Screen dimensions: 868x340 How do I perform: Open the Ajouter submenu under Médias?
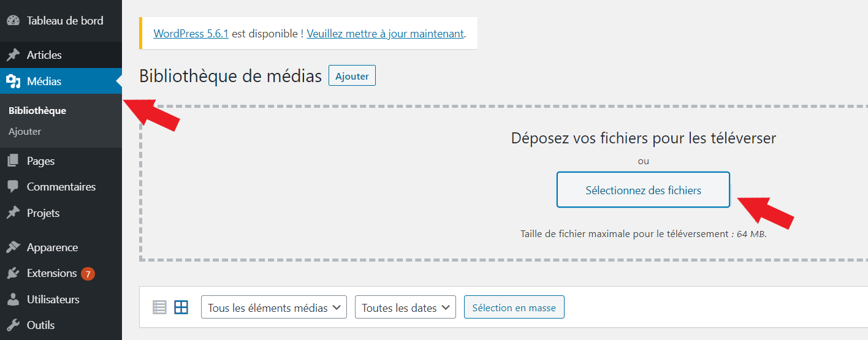click(25, 132)
